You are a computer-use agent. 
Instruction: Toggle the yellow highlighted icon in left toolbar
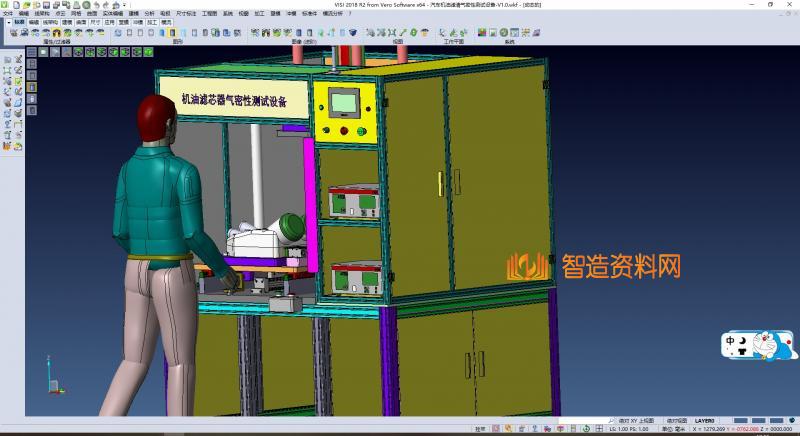click(33, 85)
